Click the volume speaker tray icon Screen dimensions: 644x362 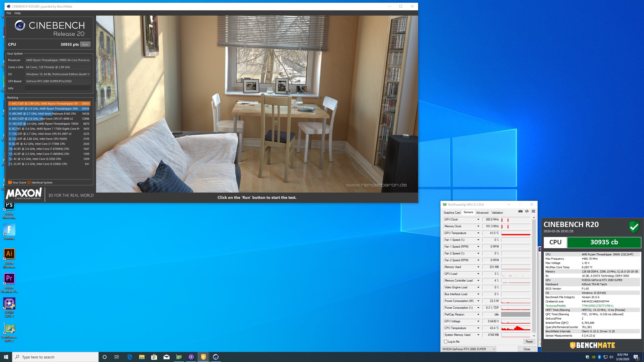pyautogui.click(x=612, y=357)
